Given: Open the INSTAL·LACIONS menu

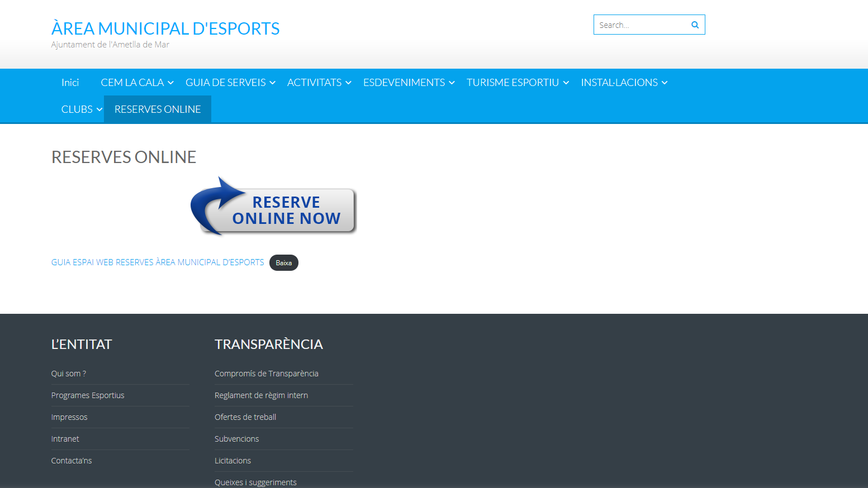Looking at the screenshot, I should (619, 83).
